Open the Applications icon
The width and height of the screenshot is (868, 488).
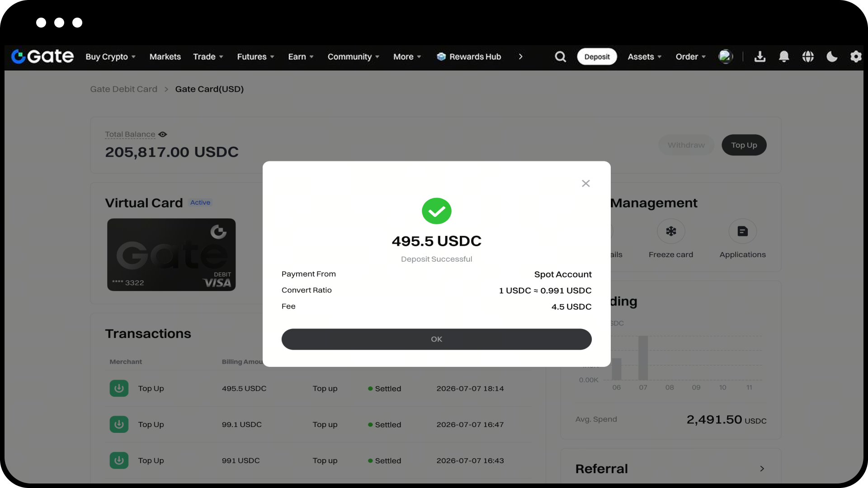[742, 231]
